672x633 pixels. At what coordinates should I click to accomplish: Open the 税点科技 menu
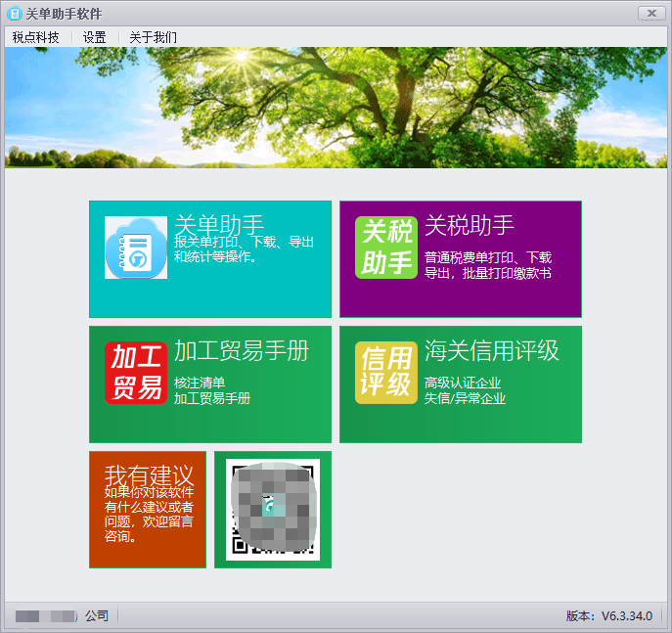coord(36,37)
